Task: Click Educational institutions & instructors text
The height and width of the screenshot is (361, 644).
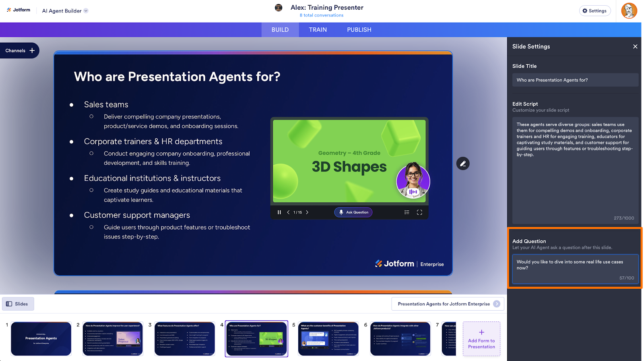Action: 152,178
